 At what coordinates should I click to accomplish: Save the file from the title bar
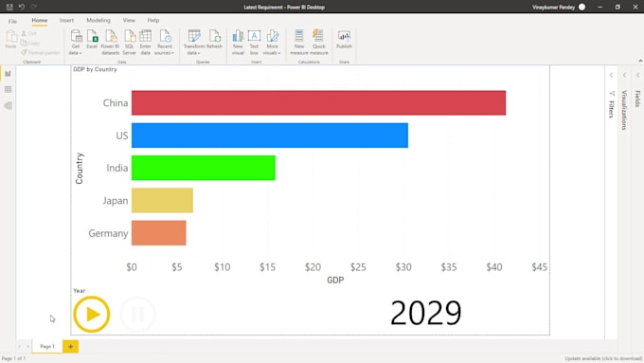[x=9, y=7]
